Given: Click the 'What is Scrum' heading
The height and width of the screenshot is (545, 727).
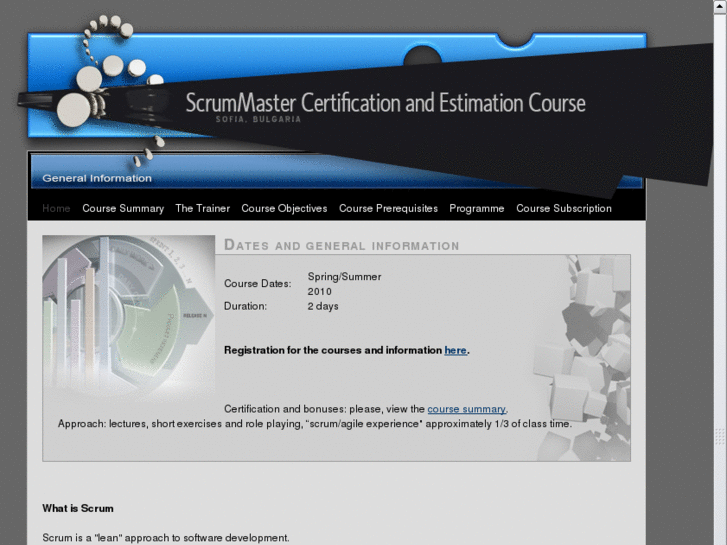Looking at the screenshot, I should (x=78, y=508).
